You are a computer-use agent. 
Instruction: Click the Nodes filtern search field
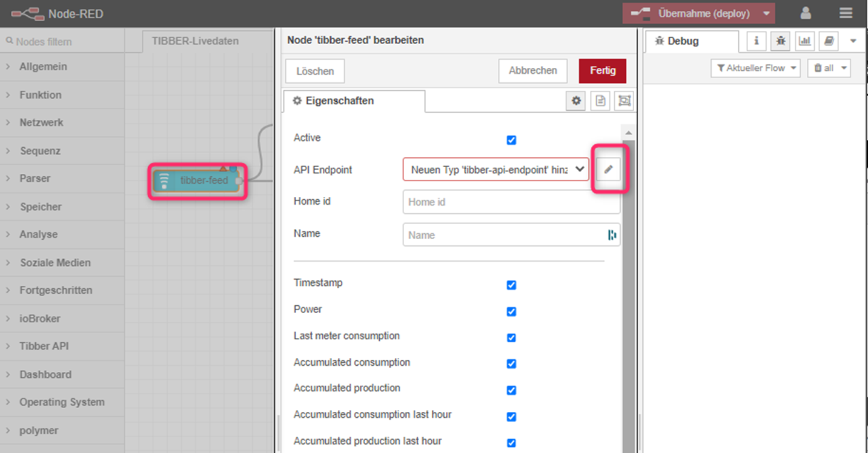tap(62, 41)
